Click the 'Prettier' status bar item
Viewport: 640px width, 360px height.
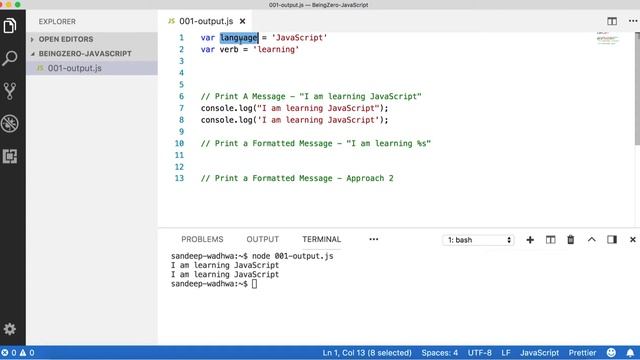pyautogui.click(x=582, y=353)
